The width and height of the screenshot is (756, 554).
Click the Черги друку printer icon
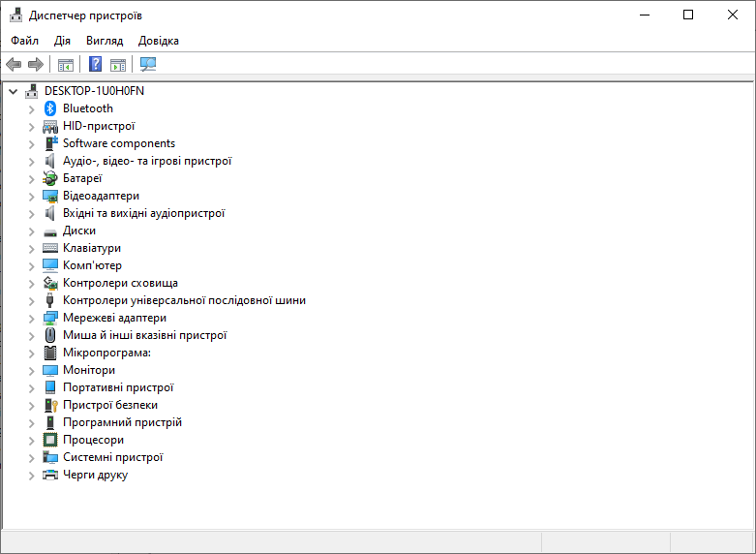(51, 475)
